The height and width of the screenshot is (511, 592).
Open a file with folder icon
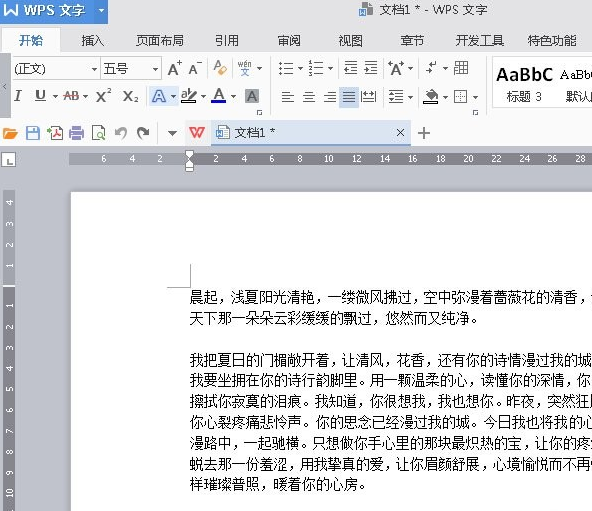10,133
